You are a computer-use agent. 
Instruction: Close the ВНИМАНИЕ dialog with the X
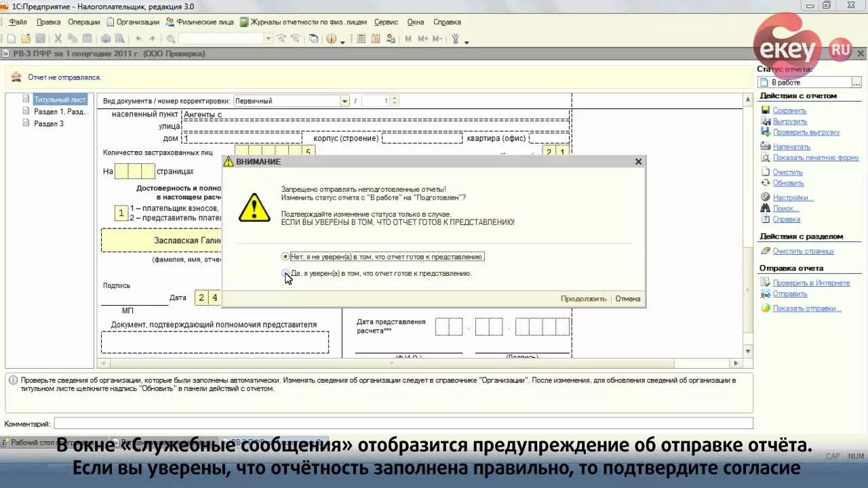[638, 162]
